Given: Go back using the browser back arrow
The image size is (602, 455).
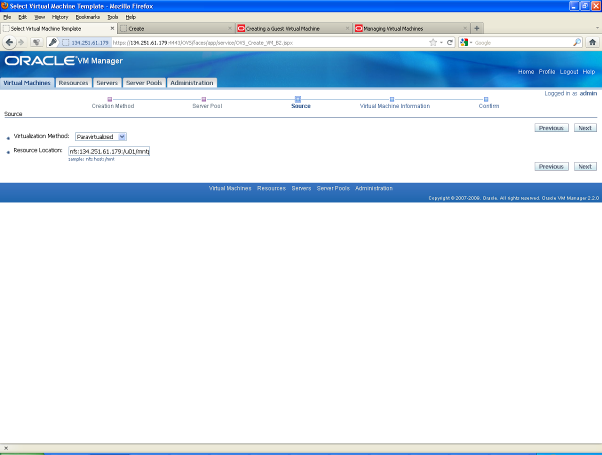Looking at the screenshot, I should pyautogui.click(x=9, y=43).
